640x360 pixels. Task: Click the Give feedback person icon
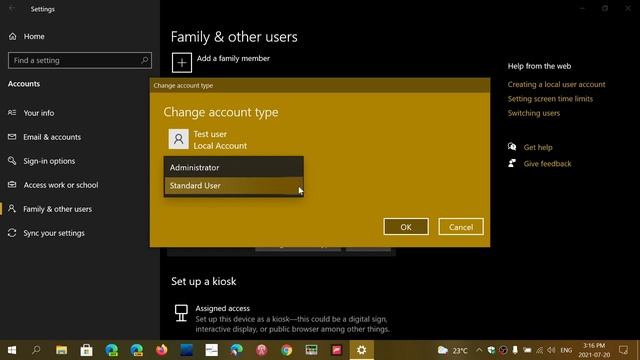(512, 163)
